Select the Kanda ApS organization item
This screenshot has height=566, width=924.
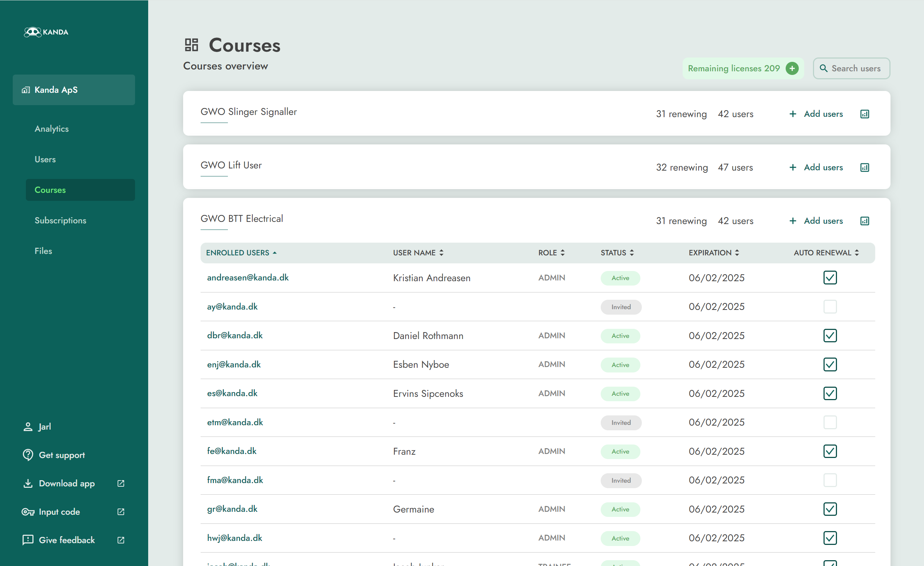coord(74,90)
